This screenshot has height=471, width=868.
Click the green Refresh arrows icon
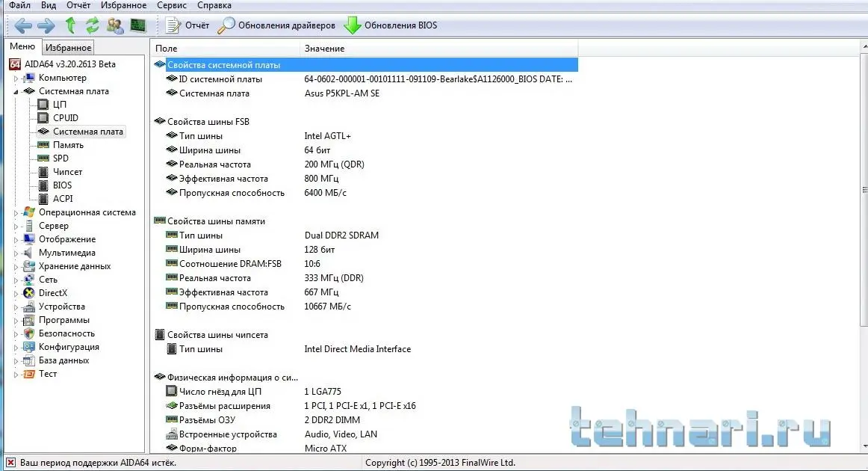click(x=92, y=25)
